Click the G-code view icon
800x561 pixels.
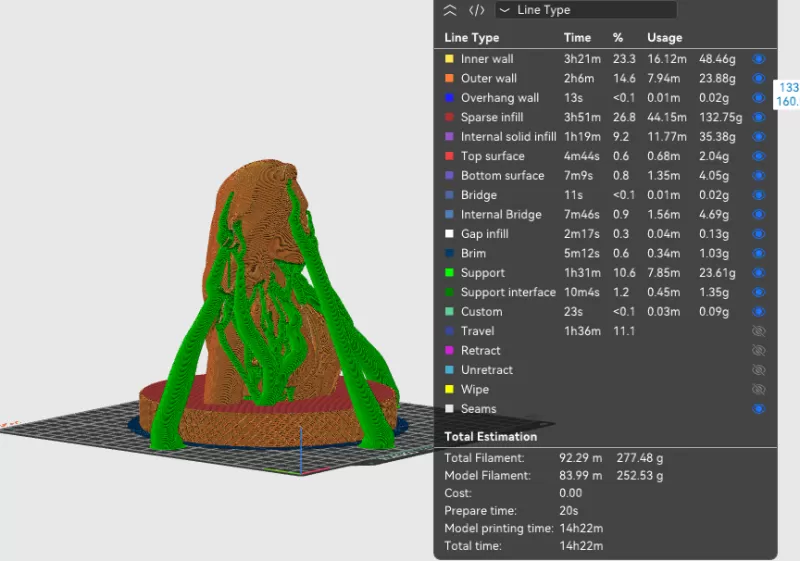477,10
